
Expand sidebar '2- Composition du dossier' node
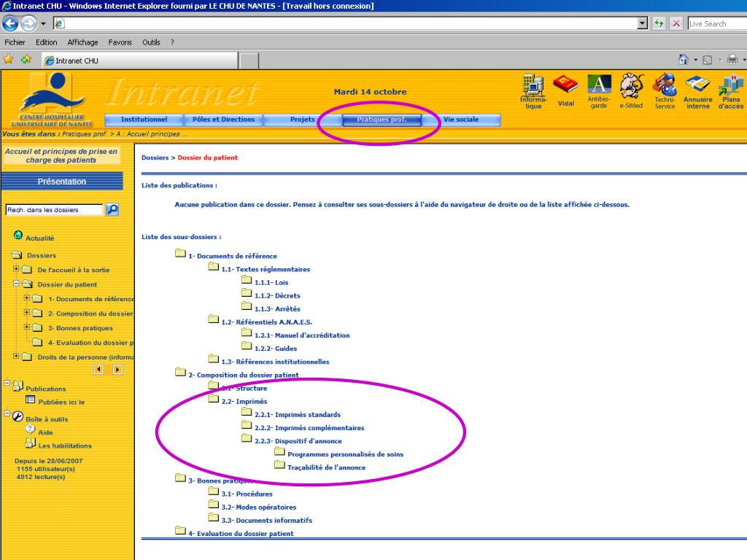click(x=27, y=313)
